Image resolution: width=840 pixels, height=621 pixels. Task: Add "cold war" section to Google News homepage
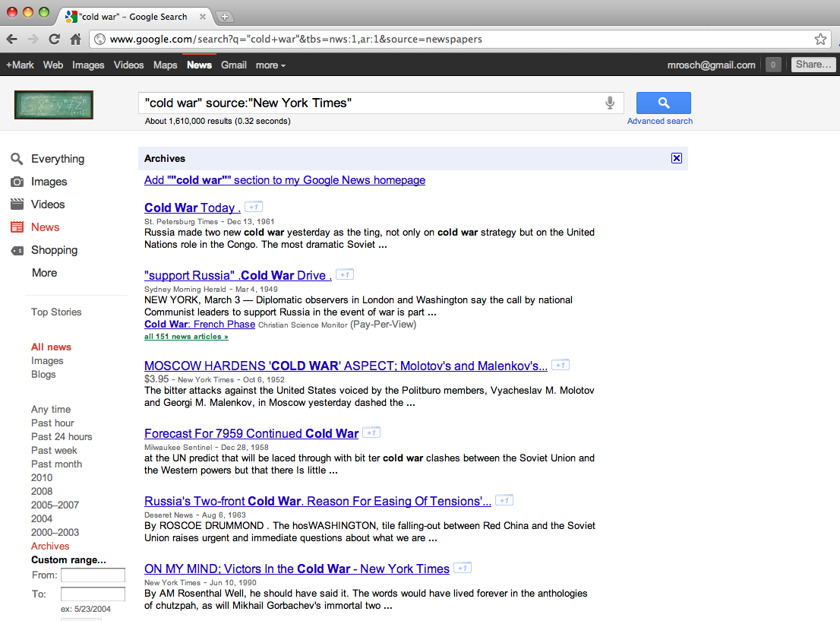coord(285,180)
